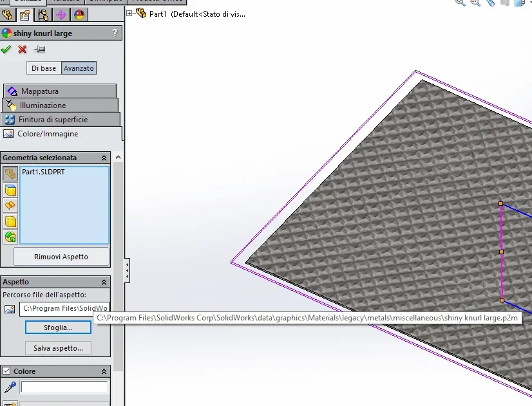
Task: Cancel with the red X icon
Action: pos(23,50)
